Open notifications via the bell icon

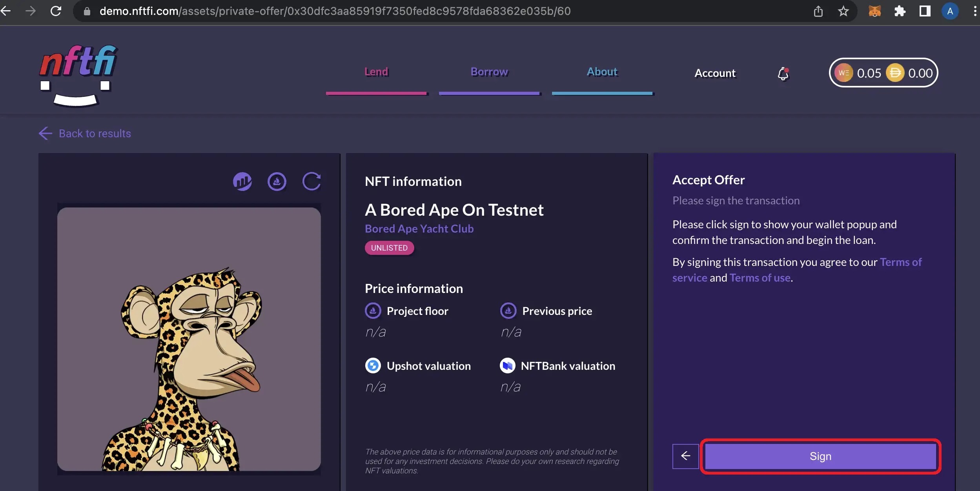(x=783, y=73)
